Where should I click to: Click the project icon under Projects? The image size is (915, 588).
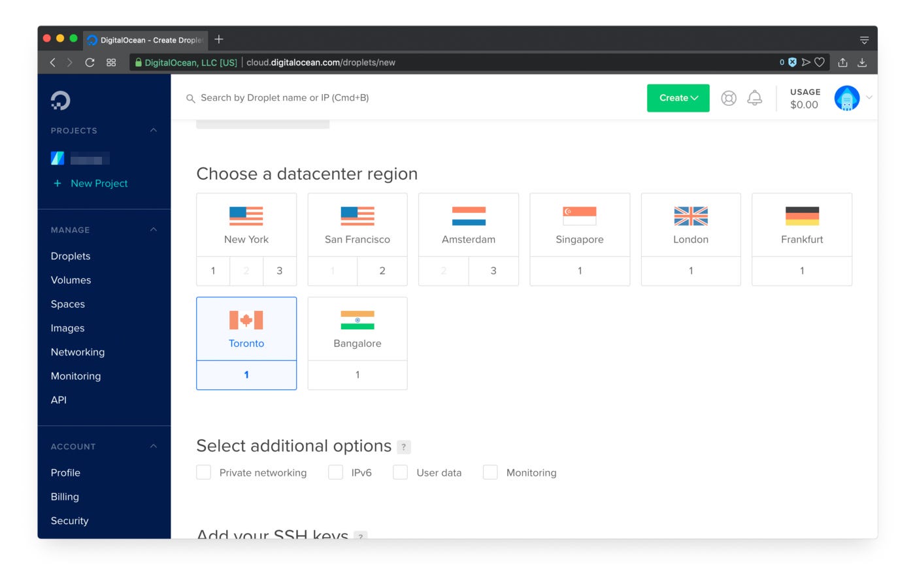[58, 158]
